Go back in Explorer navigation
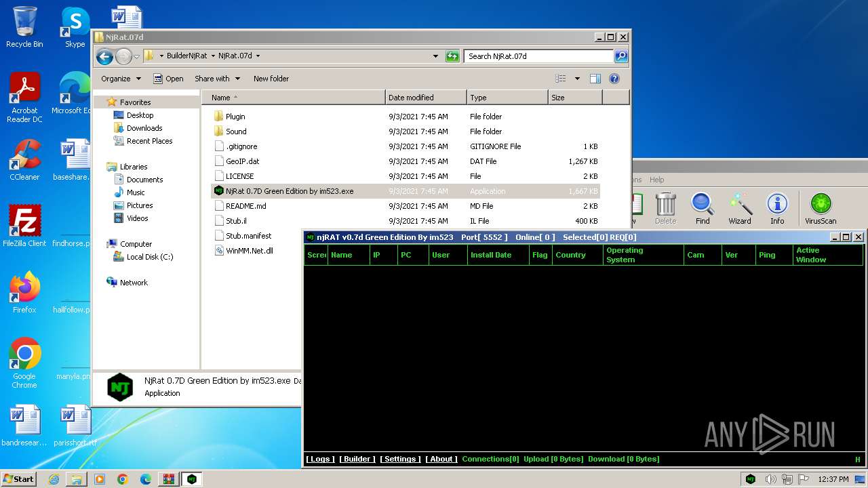The width and height of the screenshot is (868, 488). pos(104,56)
